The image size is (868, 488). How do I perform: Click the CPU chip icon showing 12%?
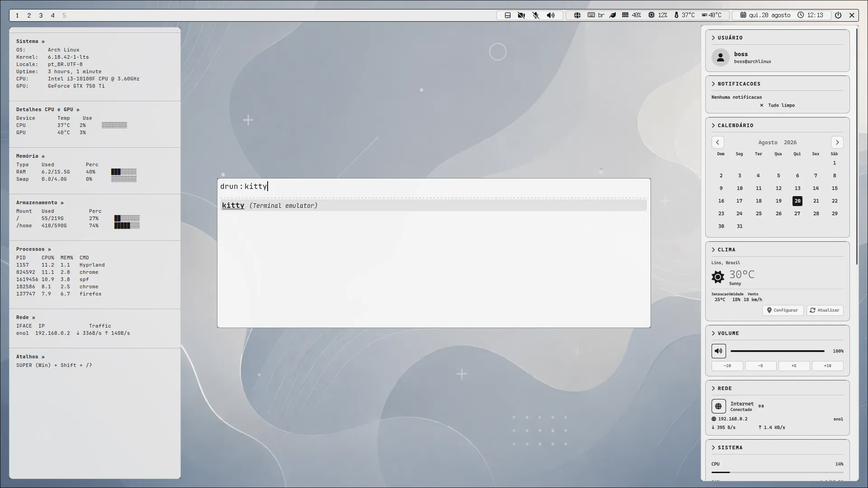(651, 15)
